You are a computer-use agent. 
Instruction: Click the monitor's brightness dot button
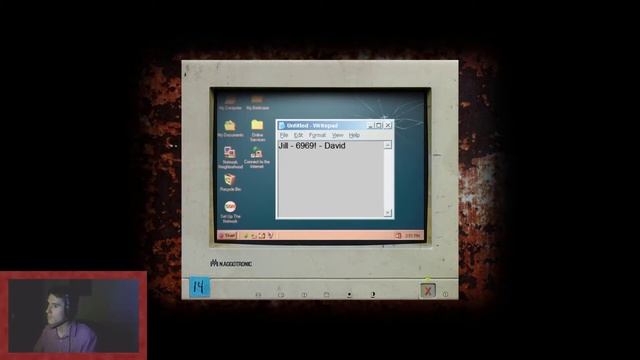(x=349, y=294)
